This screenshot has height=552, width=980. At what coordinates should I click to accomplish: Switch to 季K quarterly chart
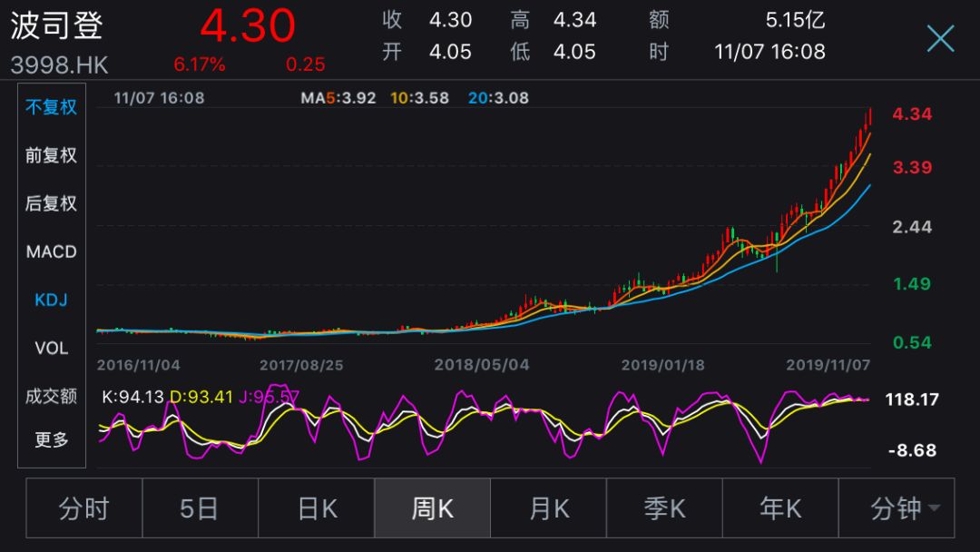664,508
